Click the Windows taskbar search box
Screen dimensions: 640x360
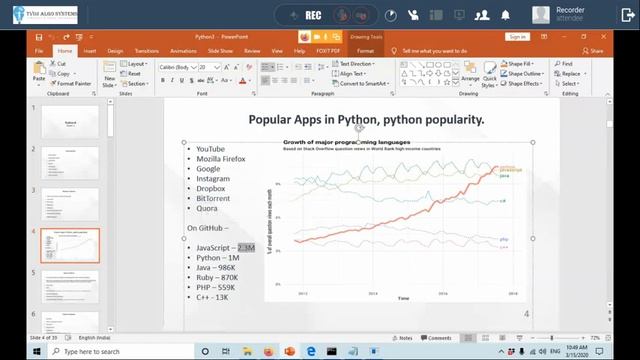pyautogui.click(x=121, y=351)
